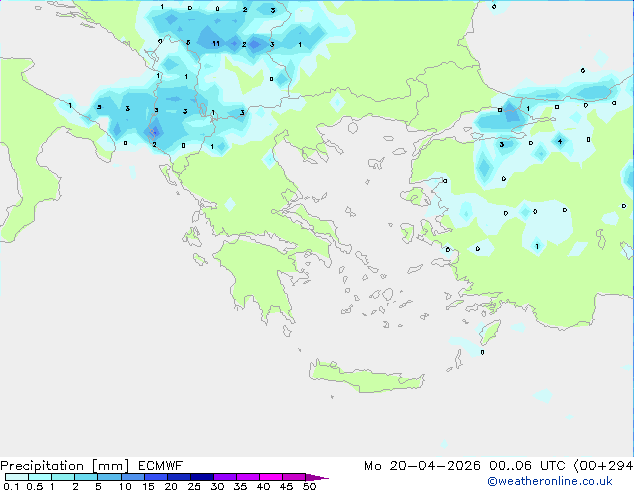Select the palest legend swatch for 0.1–0.5 mm

[x=17, y=477]
